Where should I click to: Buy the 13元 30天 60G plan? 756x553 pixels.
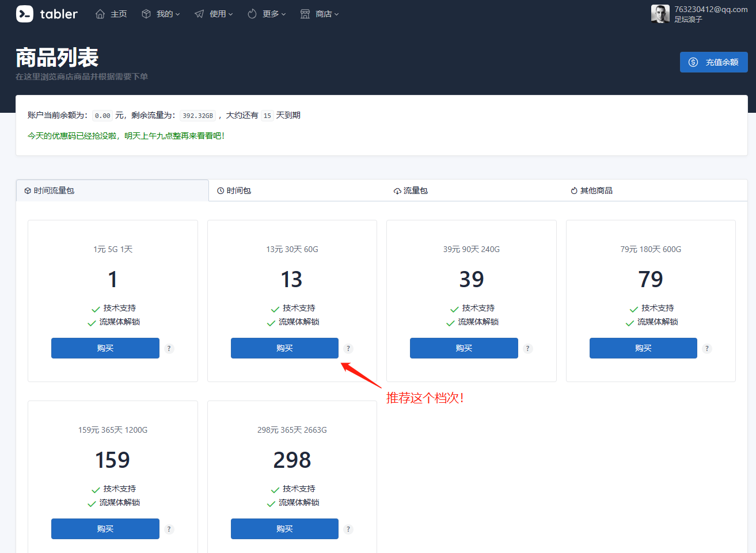284,348
